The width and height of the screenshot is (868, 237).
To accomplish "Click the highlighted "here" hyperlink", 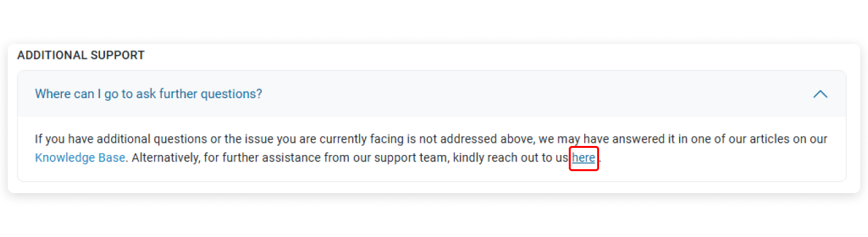I will (584, 158).
